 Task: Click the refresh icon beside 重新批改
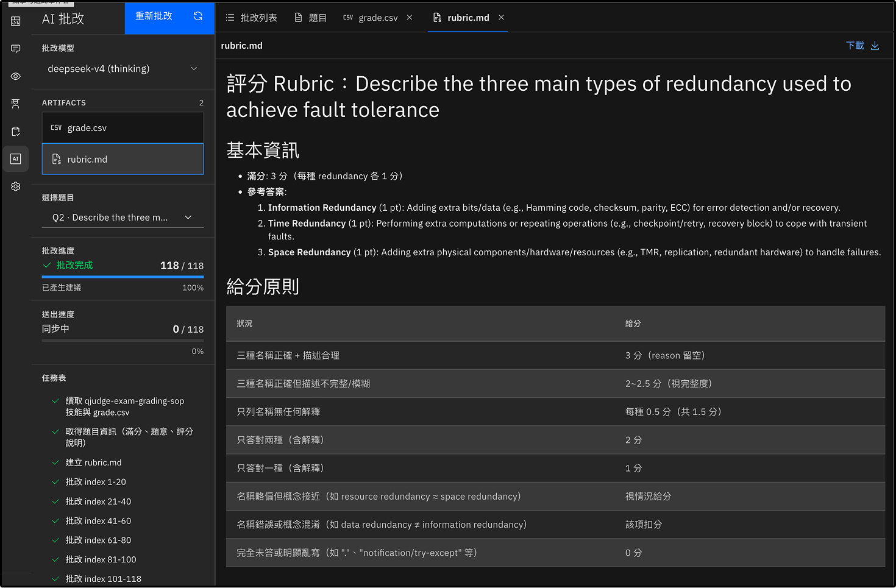(198, 16)
